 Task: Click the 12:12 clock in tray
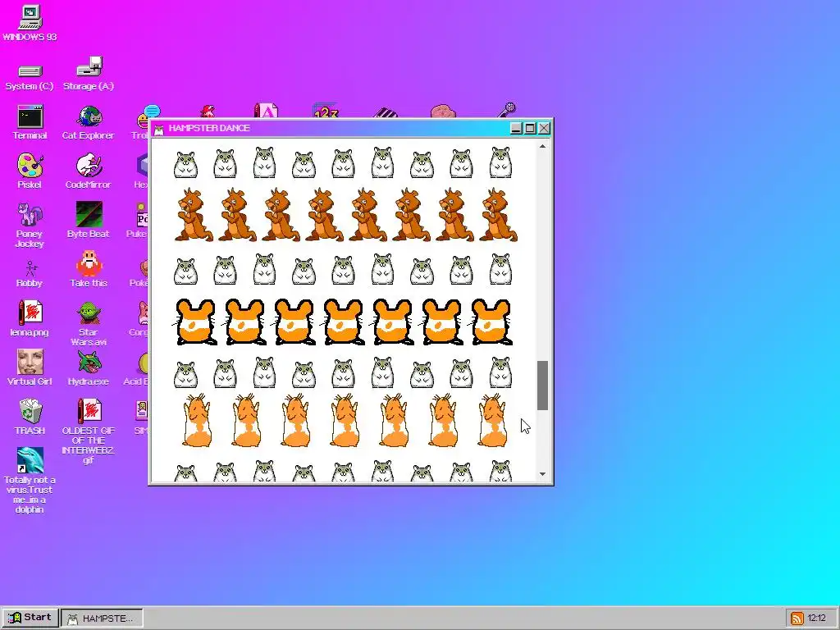(816, 619)
